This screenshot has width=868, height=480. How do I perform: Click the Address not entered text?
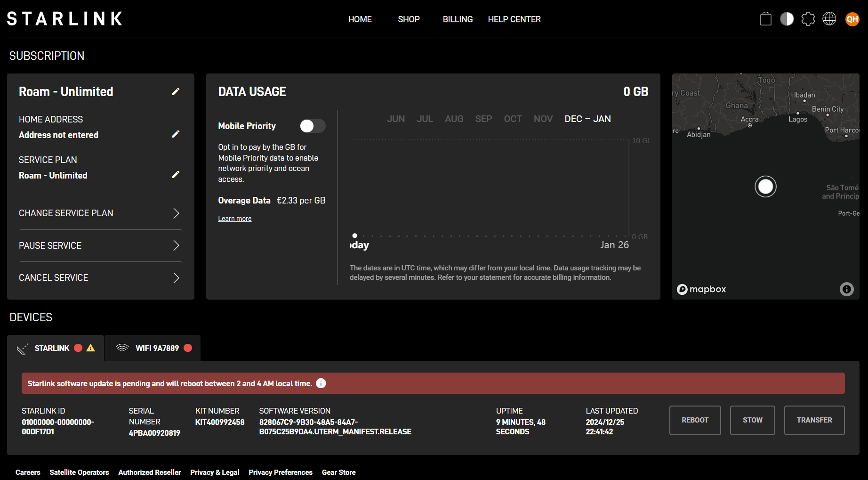point(58,135)
